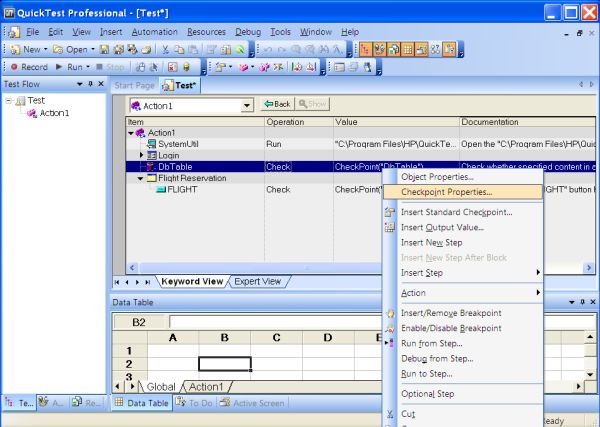The image size is (600, 427).
Task: Switch to the Start Page tab
Action: tap(134, 85)
